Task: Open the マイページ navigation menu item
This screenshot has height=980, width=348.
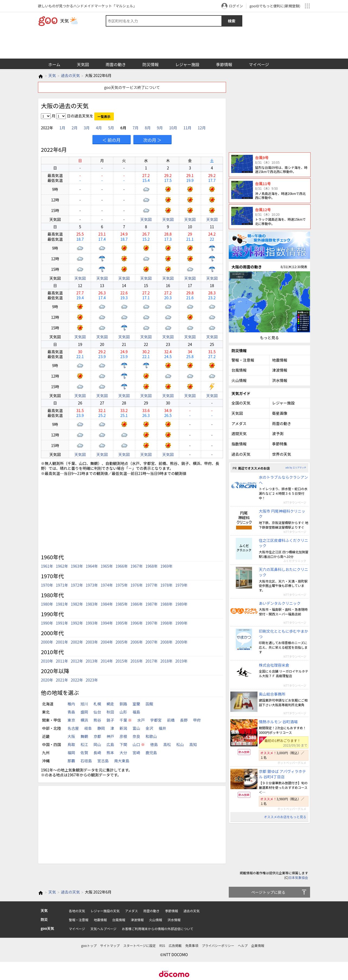Action: 259,64
